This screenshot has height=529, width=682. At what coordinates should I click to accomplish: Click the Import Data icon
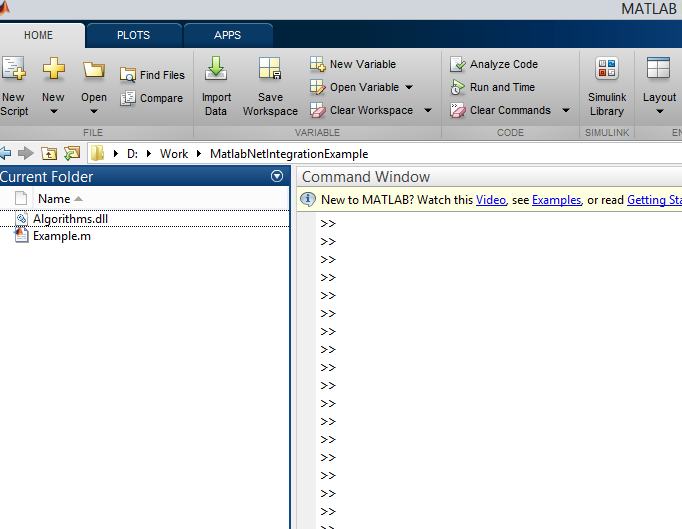click(x=216, y=68)
